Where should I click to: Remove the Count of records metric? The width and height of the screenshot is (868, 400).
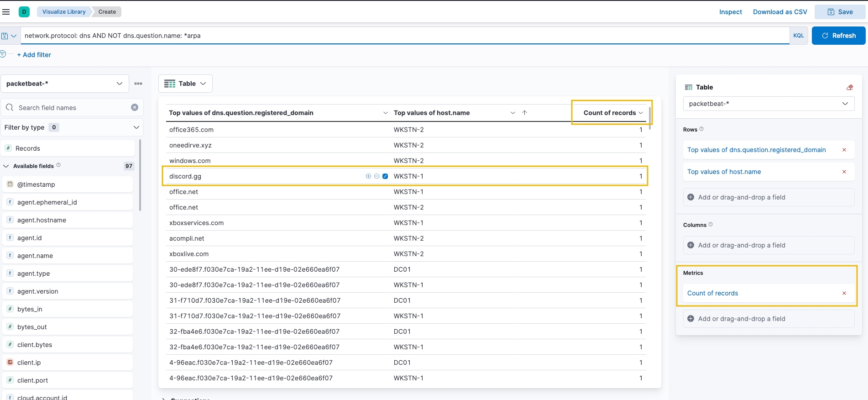(844, 293)
